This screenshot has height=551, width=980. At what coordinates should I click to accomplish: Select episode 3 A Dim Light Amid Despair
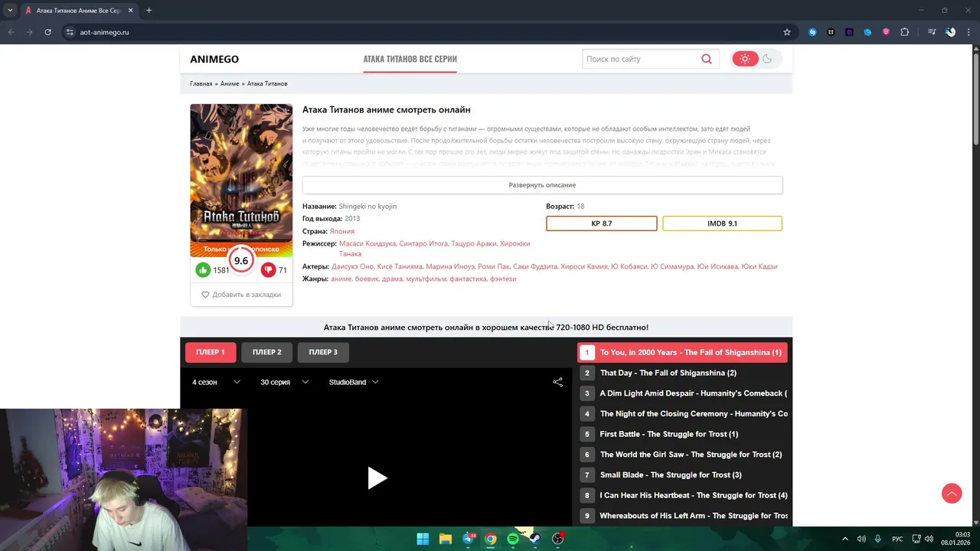point(682,393)
